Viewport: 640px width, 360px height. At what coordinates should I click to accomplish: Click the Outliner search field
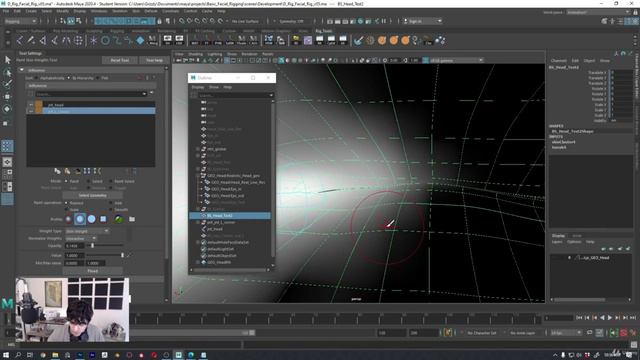(x=235, y=95)
